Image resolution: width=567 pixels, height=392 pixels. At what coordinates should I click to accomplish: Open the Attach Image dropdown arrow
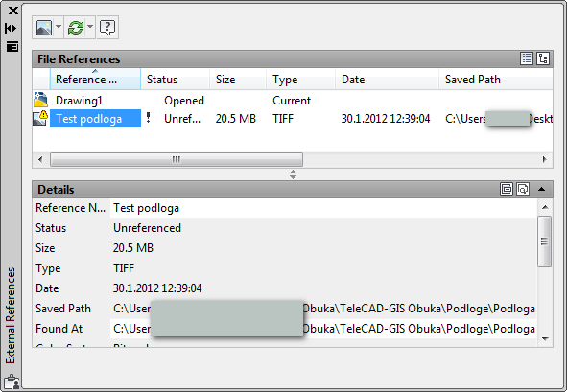[x=59, y=27]
